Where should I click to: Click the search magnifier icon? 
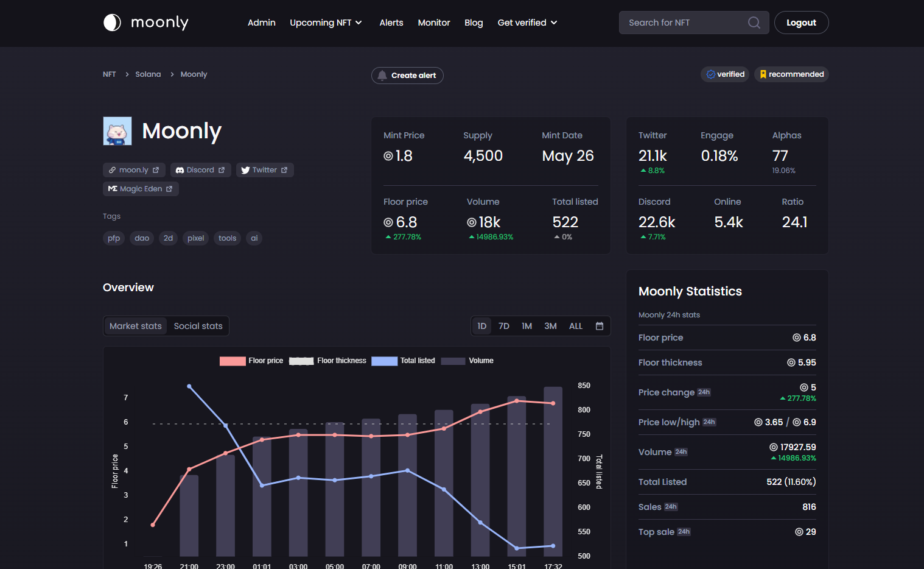pyautogui.click(x=754, y=23)
